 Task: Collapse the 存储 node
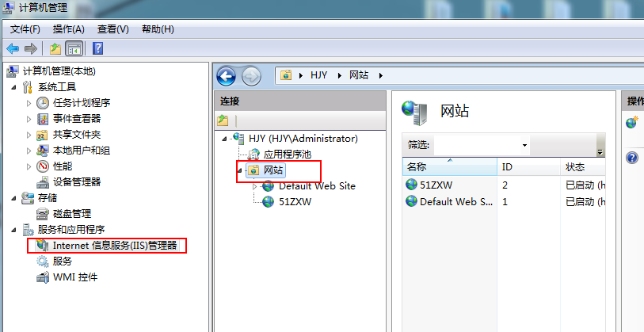[14, 198]
